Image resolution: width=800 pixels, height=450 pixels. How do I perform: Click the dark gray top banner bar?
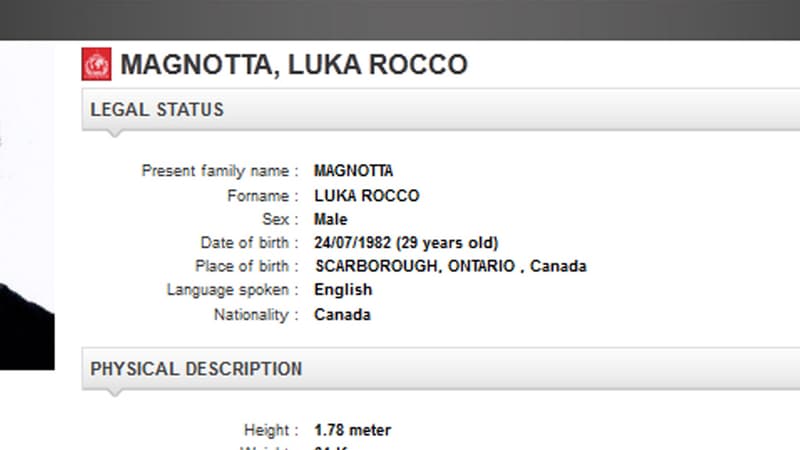pyautogui.click(x=400, y=20)
